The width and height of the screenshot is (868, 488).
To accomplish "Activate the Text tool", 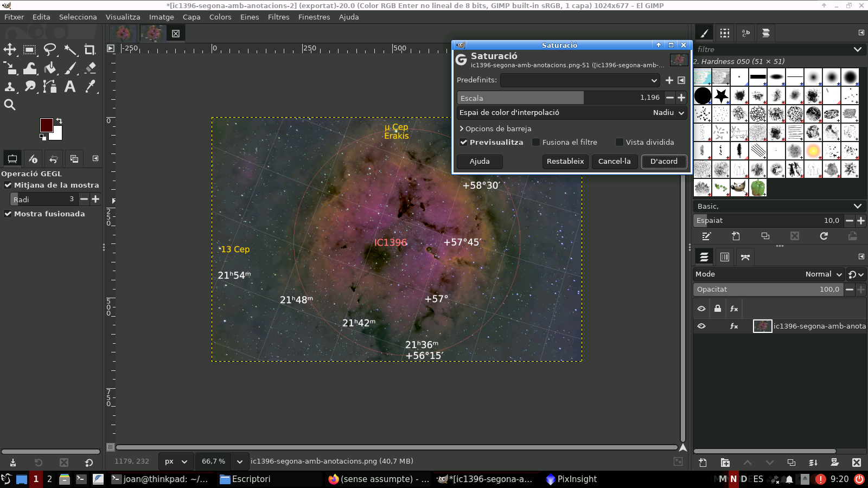I will [71, 87].
